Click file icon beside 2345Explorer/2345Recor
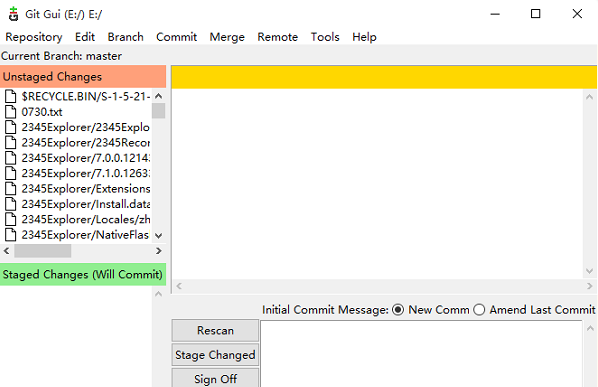The height and width of the screenshot is (387, 598). click(11, 143)
